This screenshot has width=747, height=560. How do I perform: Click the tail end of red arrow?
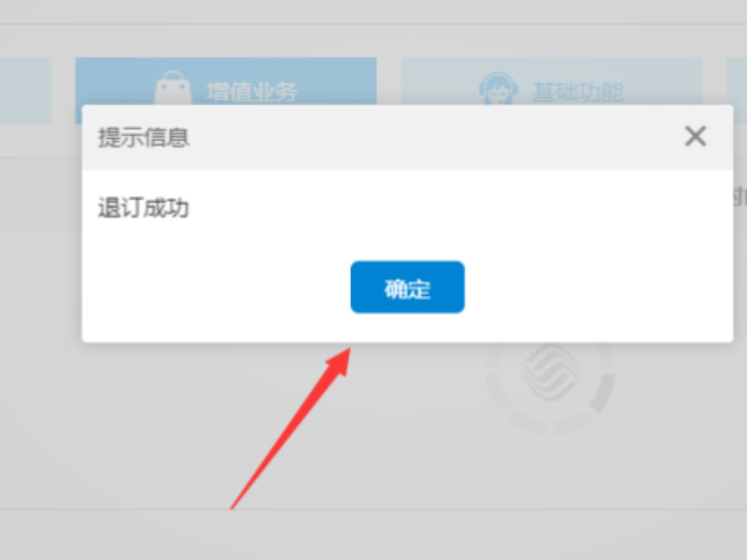click(234, 505)
